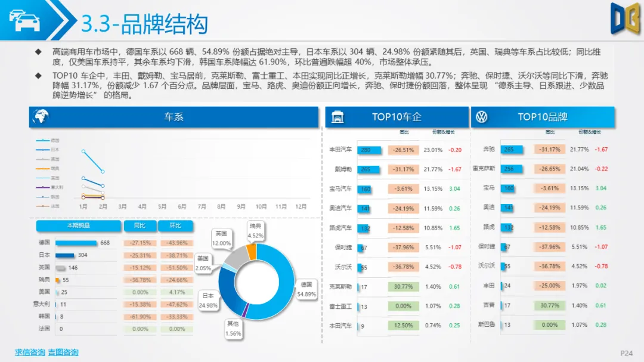Click the 份额&增长 header in TOP10品牌

pyautogui.click(x=589, y=132)
